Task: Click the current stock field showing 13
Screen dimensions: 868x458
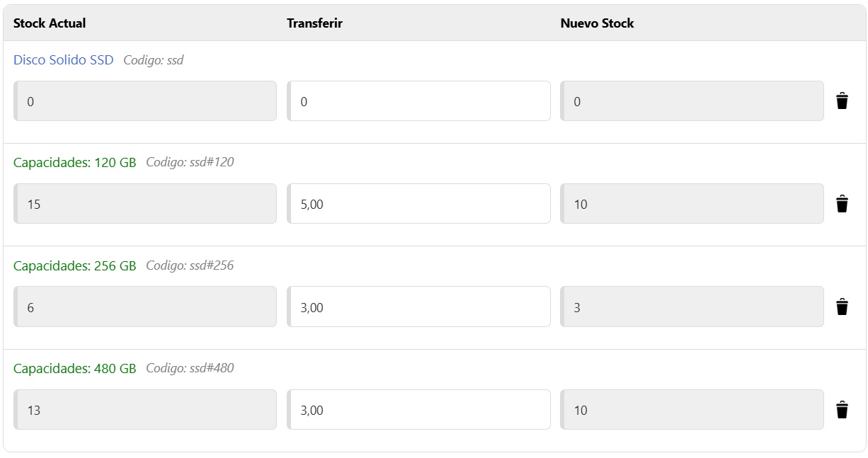Action: (145, 410)
